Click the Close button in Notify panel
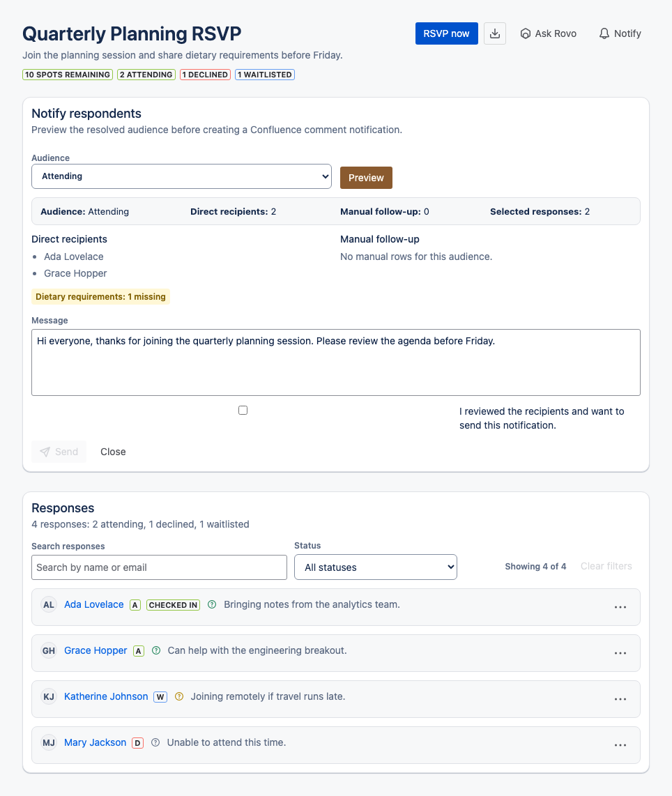672x796 pixels. pos(113,452)
